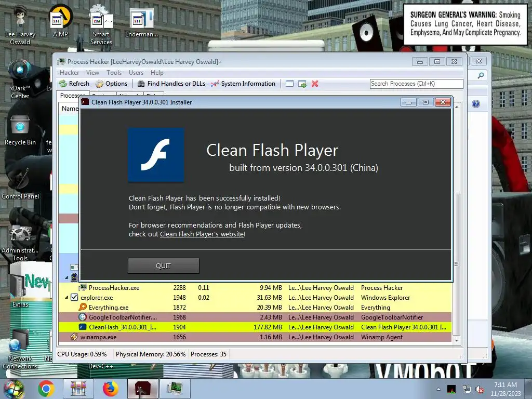The height and width of the screenshot is (399, 532).
Task: Open the Control Panel desktop icon
Action: 20,184
